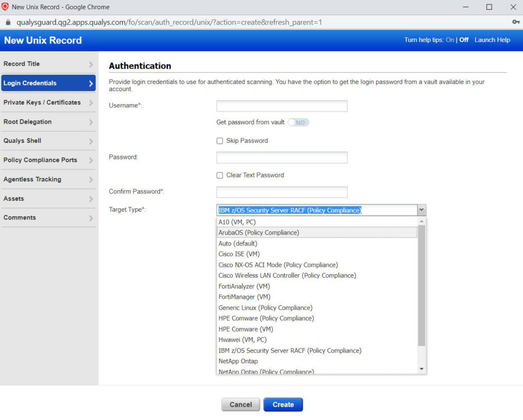
Task: Open the Target Type dropdown arrow
Action: tap(422, 210)
